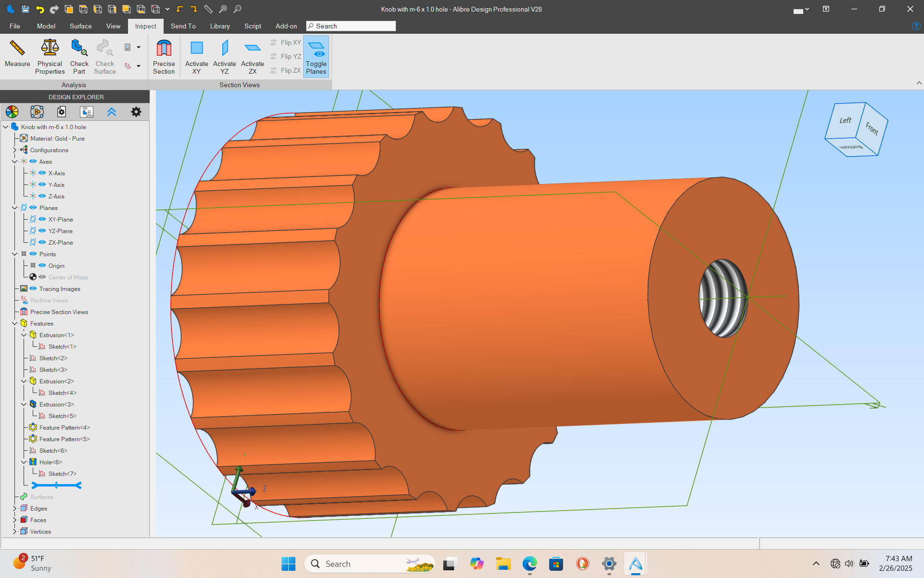The image size is (924, 578).
Task: Click the view cube Front face
Action: pos(872,129)
